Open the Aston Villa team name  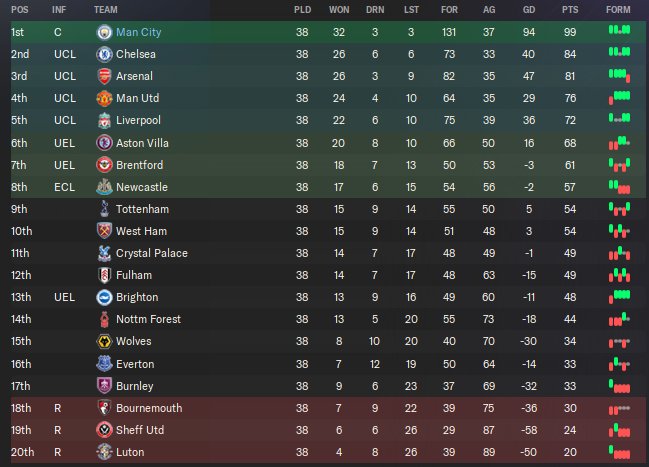coord(142,143)
